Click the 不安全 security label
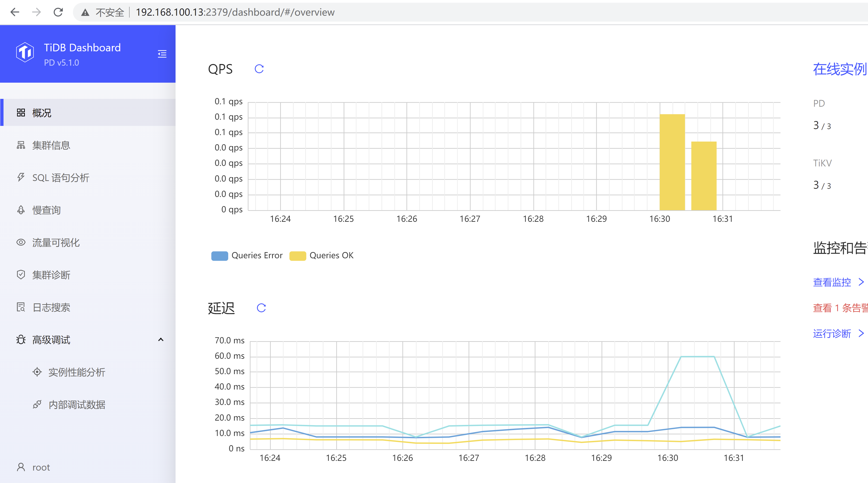Viewport: 868px width, 483px height. pyautogui.click(x=110, y=13)
